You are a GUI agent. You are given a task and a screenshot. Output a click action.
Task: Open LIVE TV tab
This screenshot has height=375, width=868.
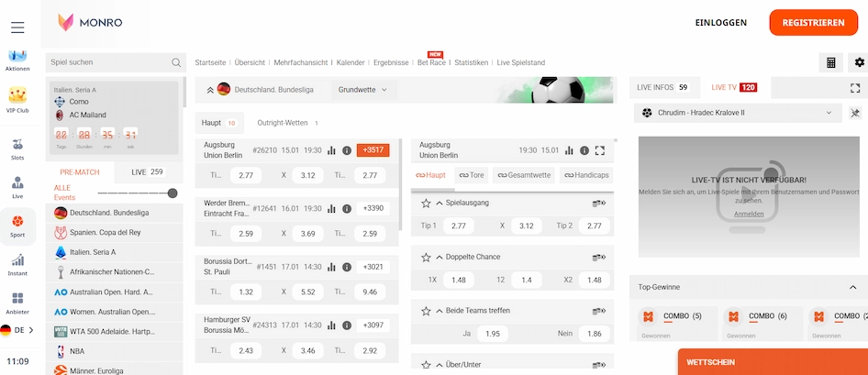coord(735,87)
